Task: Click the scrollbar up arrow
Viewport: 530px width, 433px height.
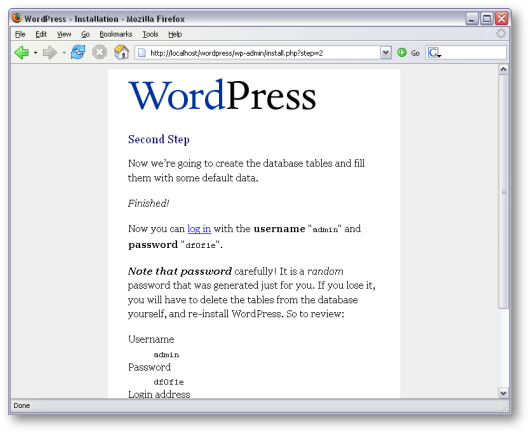Action: pyautogui.click(x=503, y=69)
